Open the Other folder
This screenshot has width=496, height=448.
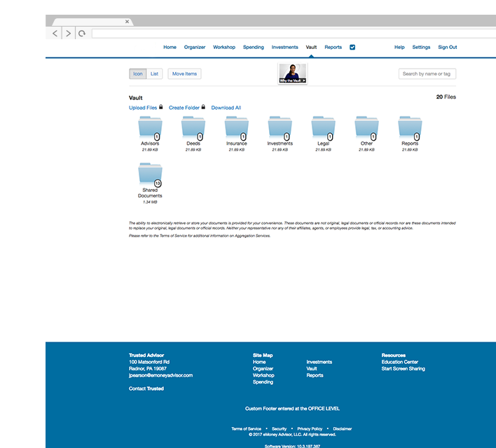point(366,128)
